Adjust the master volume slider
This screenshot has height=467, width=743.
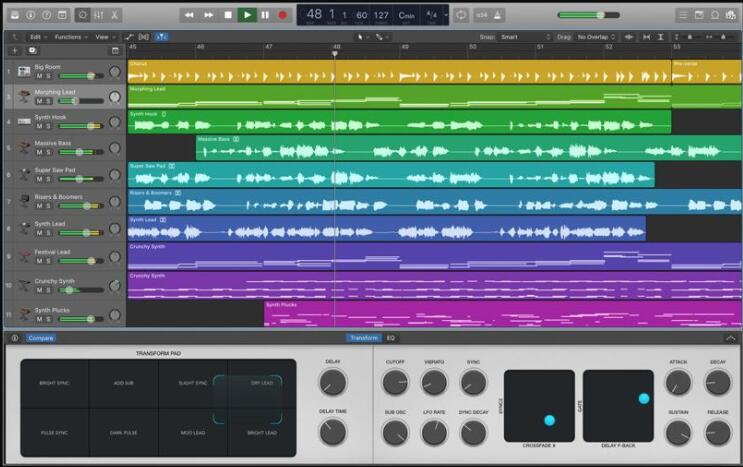589,15
